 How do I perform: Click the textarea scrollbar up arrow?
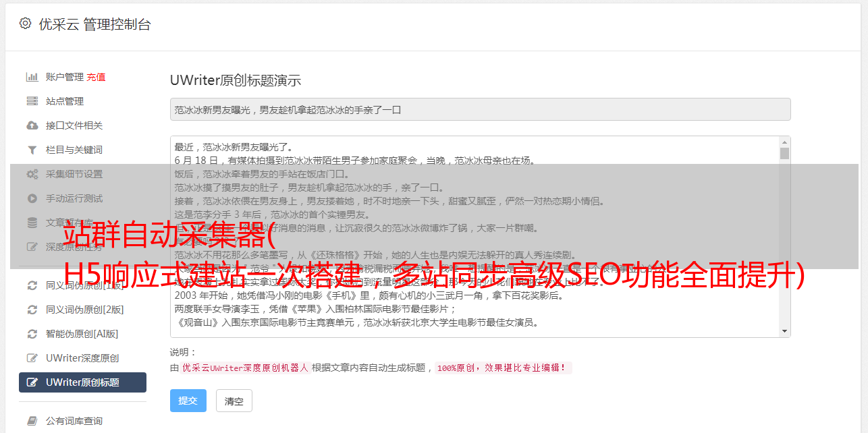point(784,142)
